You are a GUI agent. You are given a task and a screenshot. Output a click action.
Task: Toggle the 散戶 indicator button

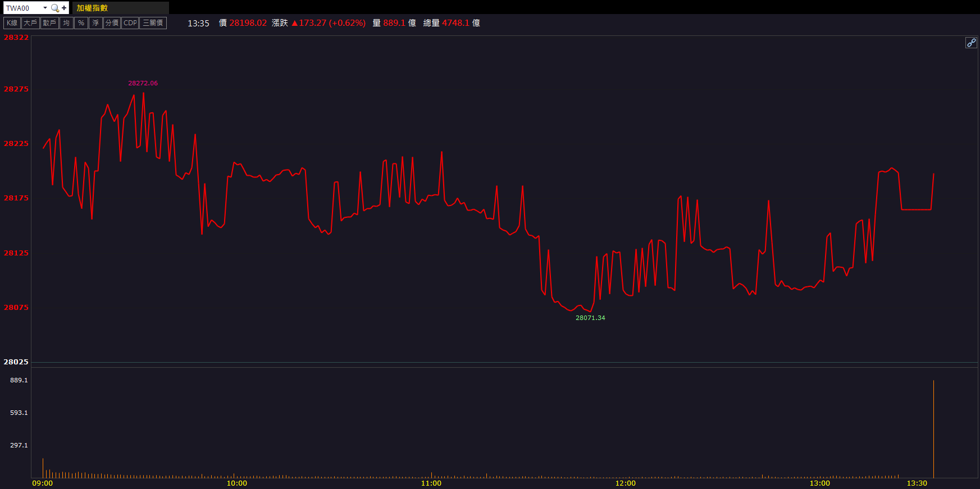pyautogui.click(x=49, y=23)
